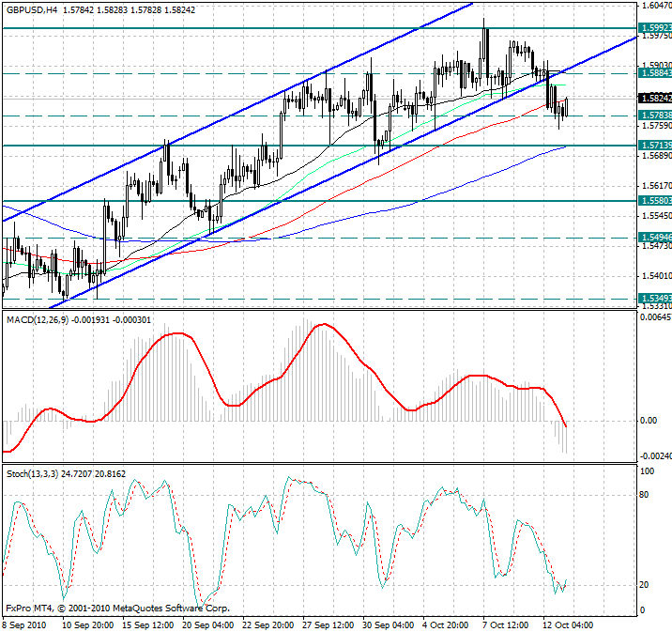Click the 1.5401 price scale value
The height and width of the screenshot is (632, 672).
tap(657, 276)
